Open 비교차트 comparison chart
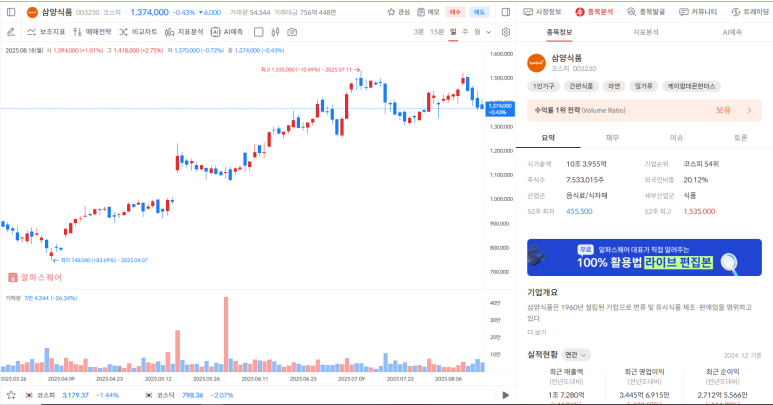Image resolution: width=773 pixels, height=405 pixels. click(138, 32)
